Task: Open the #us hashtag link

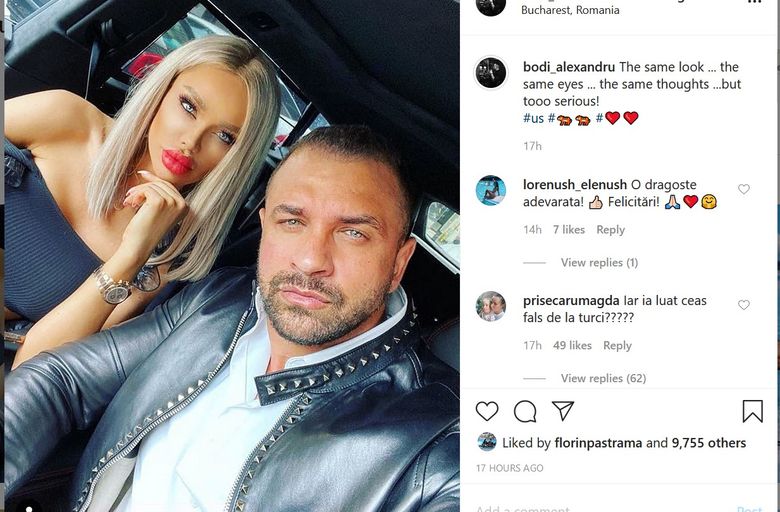Action: click(x=533, y=118)
